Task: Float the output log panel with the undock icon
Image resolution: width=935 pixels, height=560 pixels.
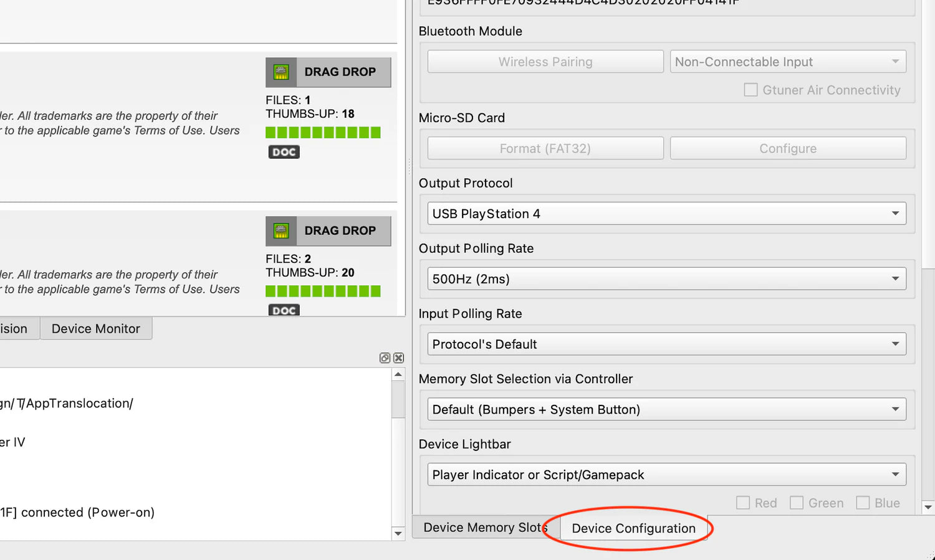Action: (x=385, y=358)
